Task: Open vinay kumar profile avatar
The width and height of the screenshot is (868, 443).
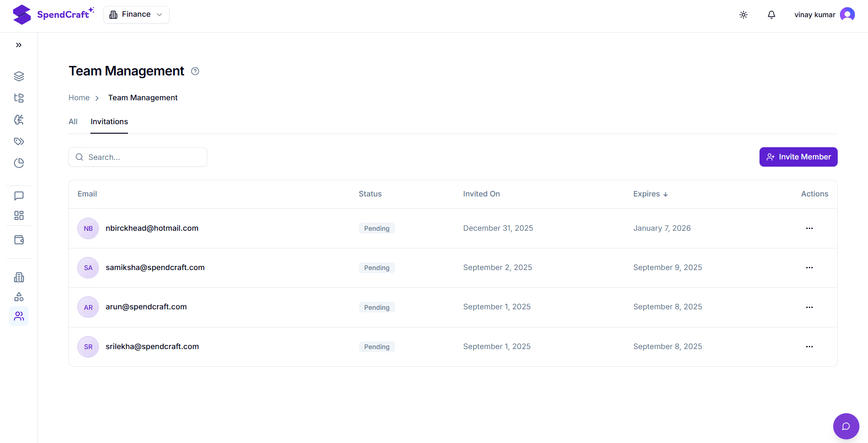Action: coord(847,15)
